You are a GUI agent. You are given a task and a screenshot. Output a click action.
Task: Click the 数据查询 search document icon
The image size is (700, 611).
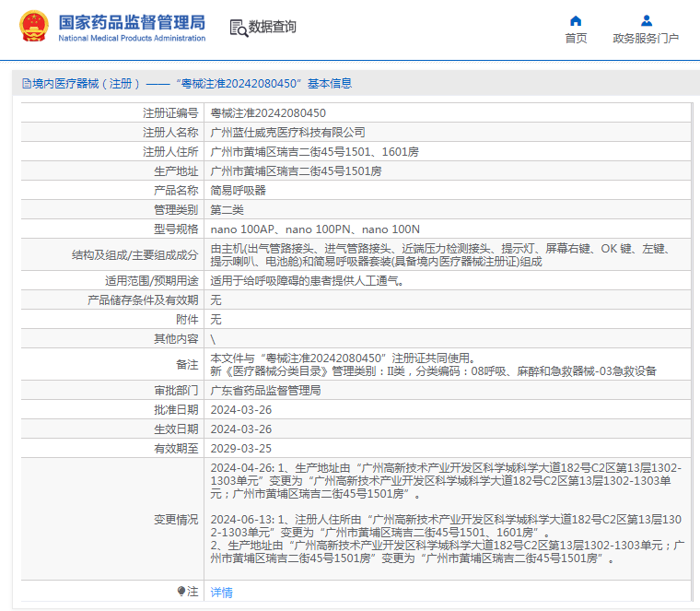point(239,28)
